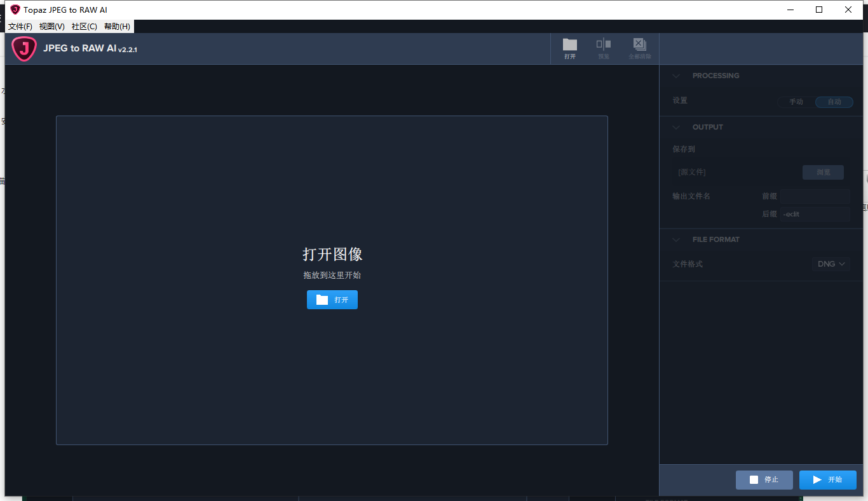
Task: Open the 视图(V) menu
Action: [52, 27]
